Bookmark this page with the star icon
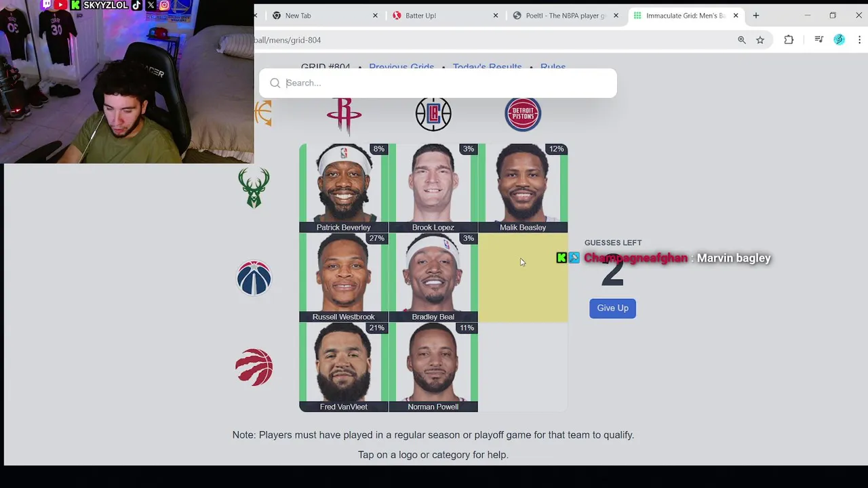The height and width of the screenshot is (488, 868). click(760, 40)
